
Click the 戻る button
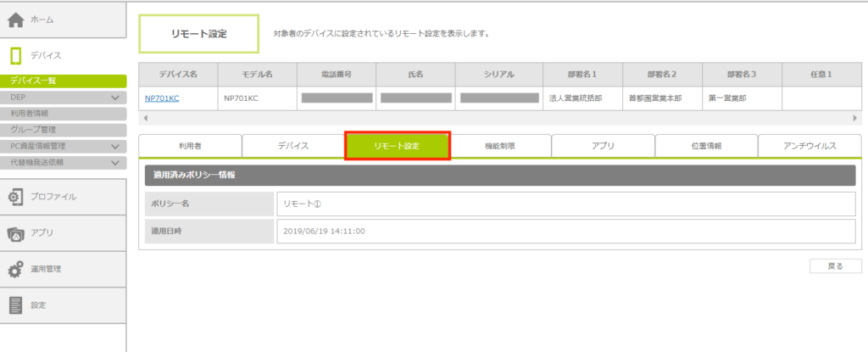tap(835, 266)
